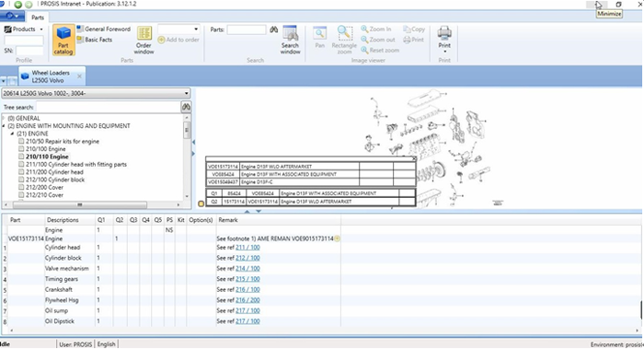Viewport: 644px width, 349px height.
Task: Tick checkbox for 210/50 Repair kits
Action: click(x=21, y=141)
